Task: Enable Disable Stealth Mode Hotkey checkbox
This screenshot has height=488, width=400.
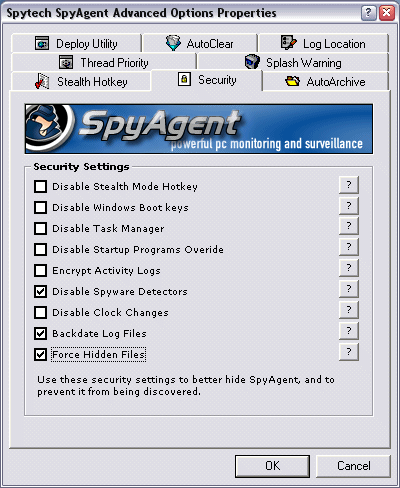Action: [x=40, y=186]
